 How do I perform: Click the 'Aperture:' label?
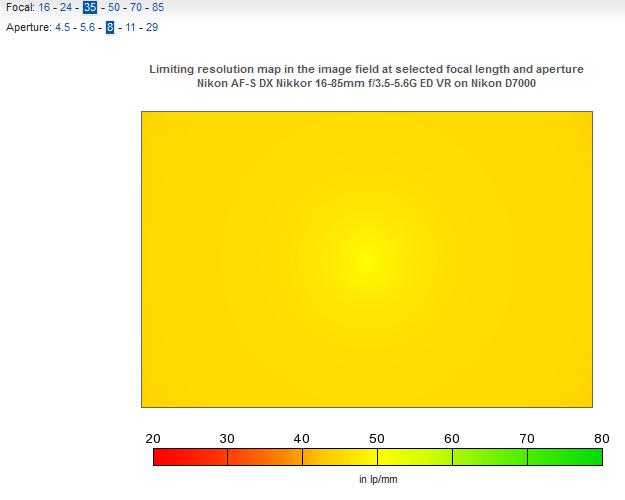tap(29, 27)
